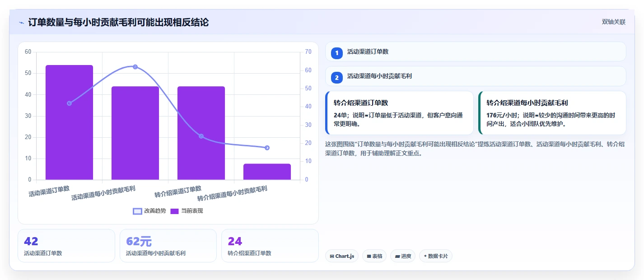
Task: Click the 62元 stat card
Action: pos(168,246)
